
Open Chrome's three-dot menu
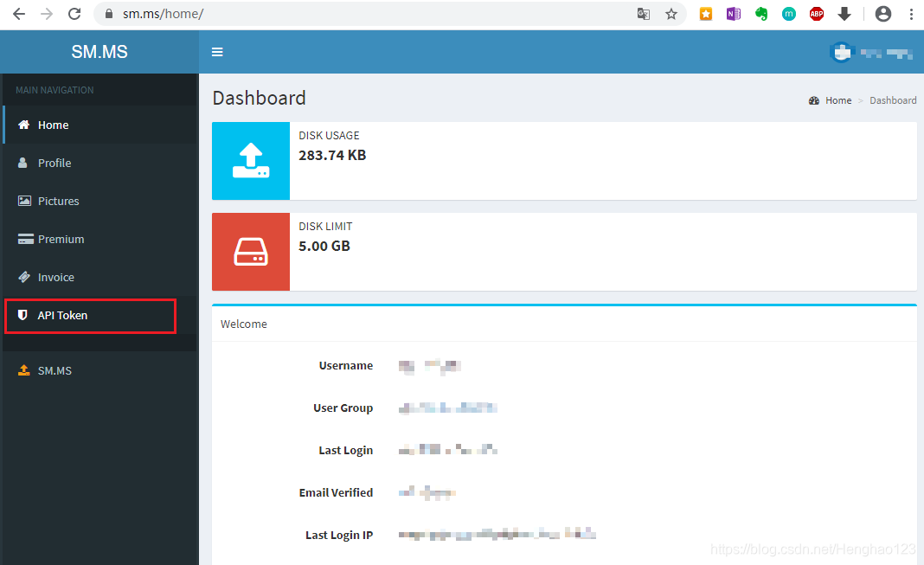click(911, 14)
